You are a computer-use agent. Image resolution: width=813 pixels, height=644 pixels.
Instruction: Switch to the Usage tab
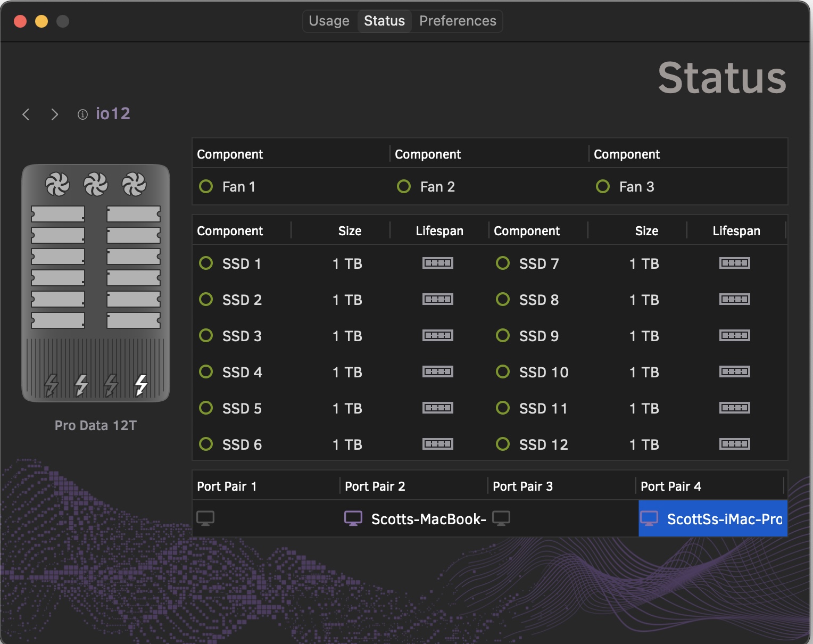coord(329,21)
